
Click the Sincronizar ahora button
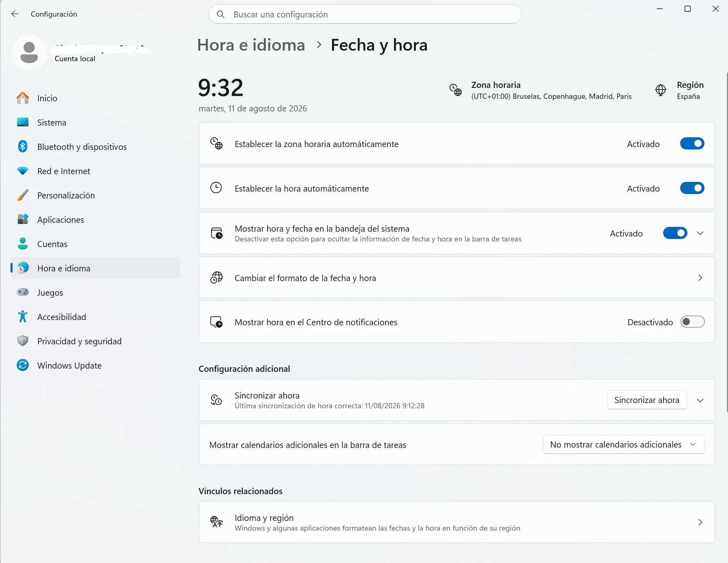647,400
